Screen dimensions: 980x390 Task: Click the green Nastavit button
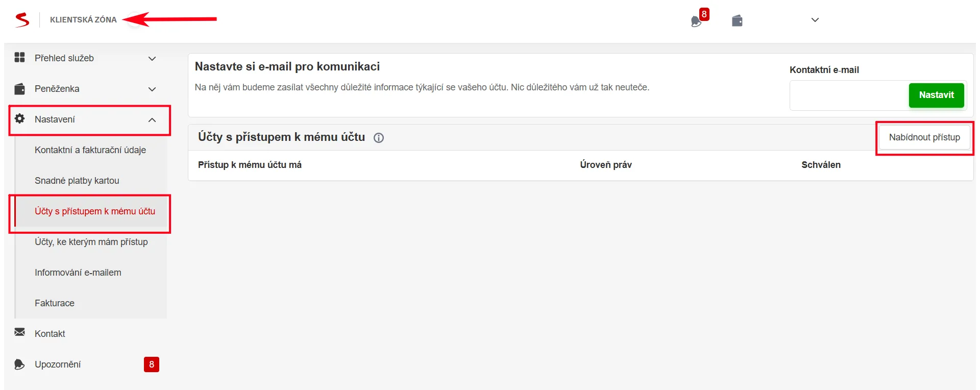pos(936,95)
